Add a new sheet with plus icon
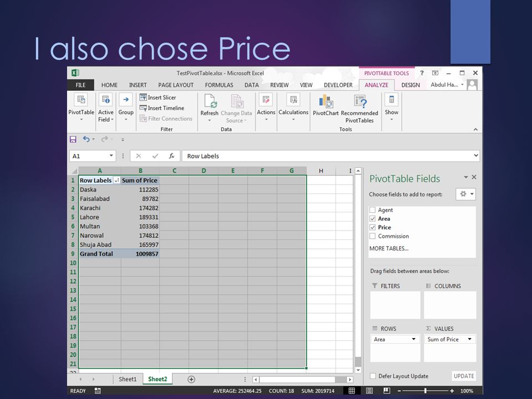The width and height of the screenshot is (532, 399). (x=191, y=379)
